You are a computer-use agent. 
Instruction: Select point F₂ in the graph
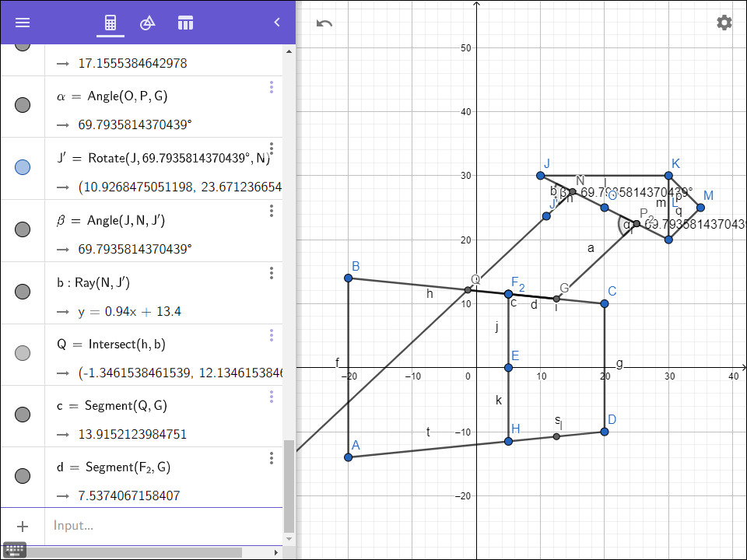point(508,294)
